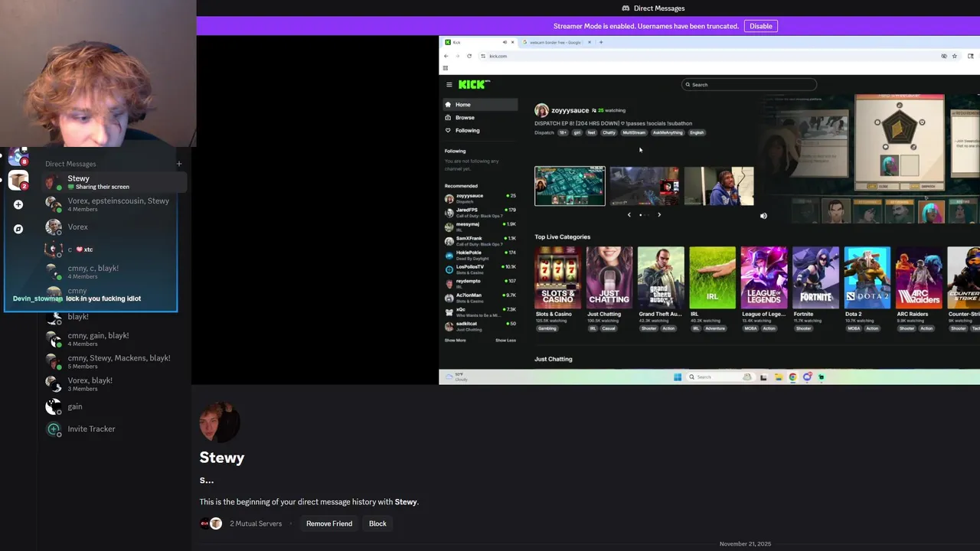Open Fortnite category card
The height and width of the screenshot is (551, 980).
(815, 278)
